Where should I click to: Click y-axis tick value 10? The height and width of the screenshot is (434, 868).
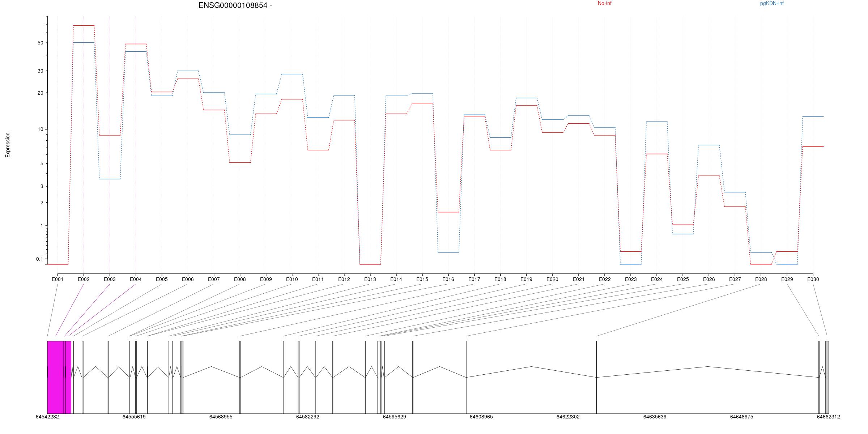[x=40, y=129]
